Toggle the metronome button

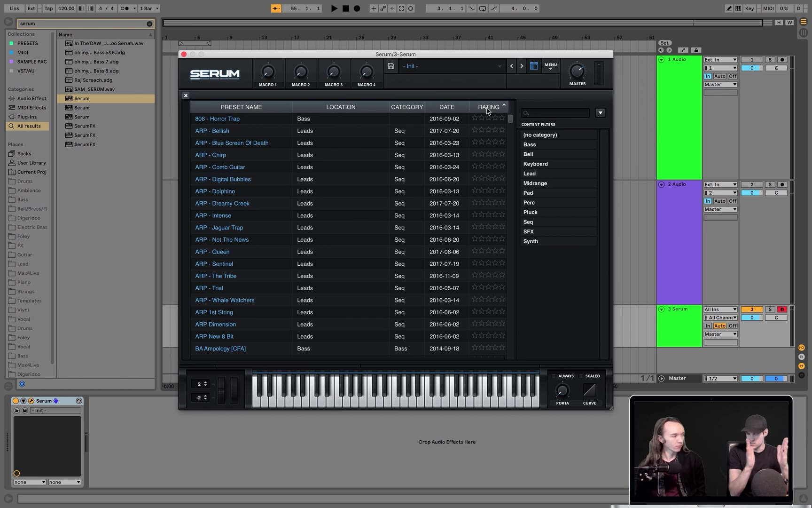tap(125, 8)
